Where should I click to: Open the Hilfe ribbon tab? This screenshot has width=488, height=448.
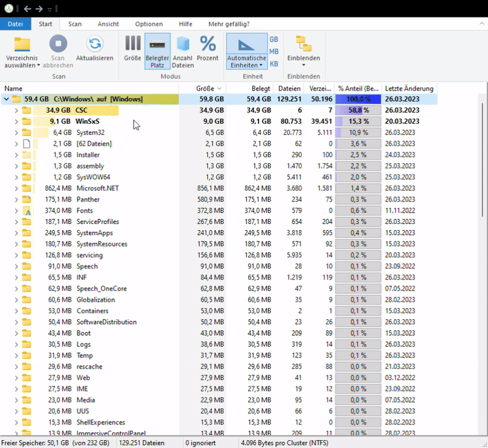click(185, 24)
